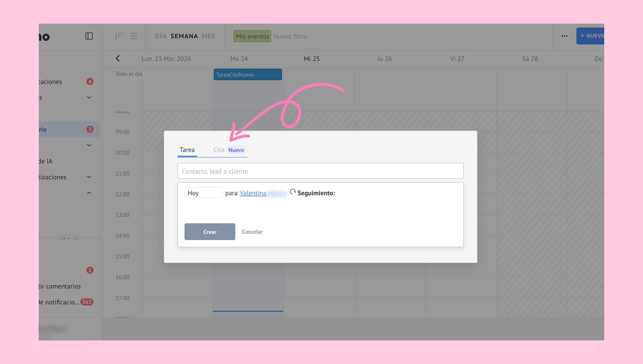
Task: Click the green Seguimiento task type icon
Action: [x=292, y=192]
